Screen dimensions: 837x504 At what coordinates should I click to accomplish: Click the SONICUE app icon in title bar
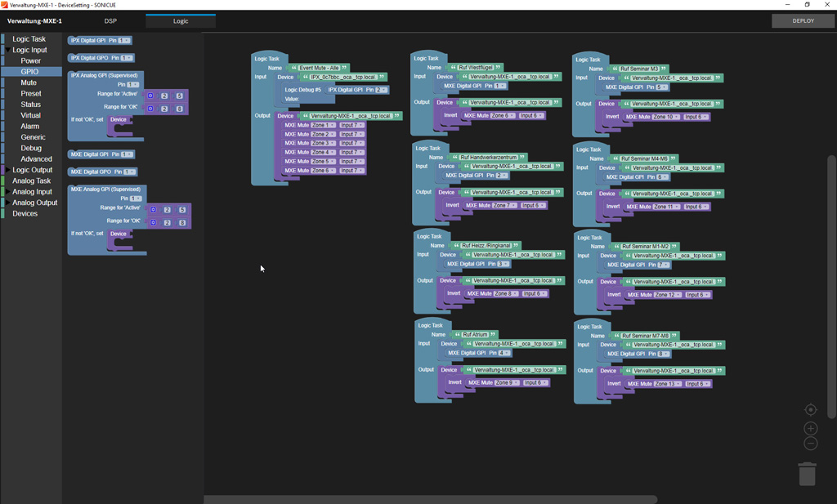click(x=5, y=5)
